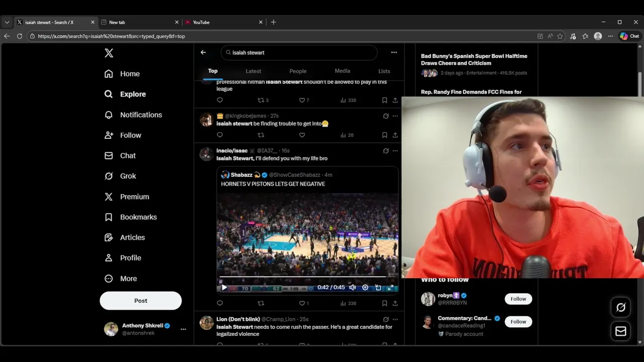The height and width of the screenshot is (362, 644).
Task: Follow robyn @RRR0BYN
Action: coord(518,299)
